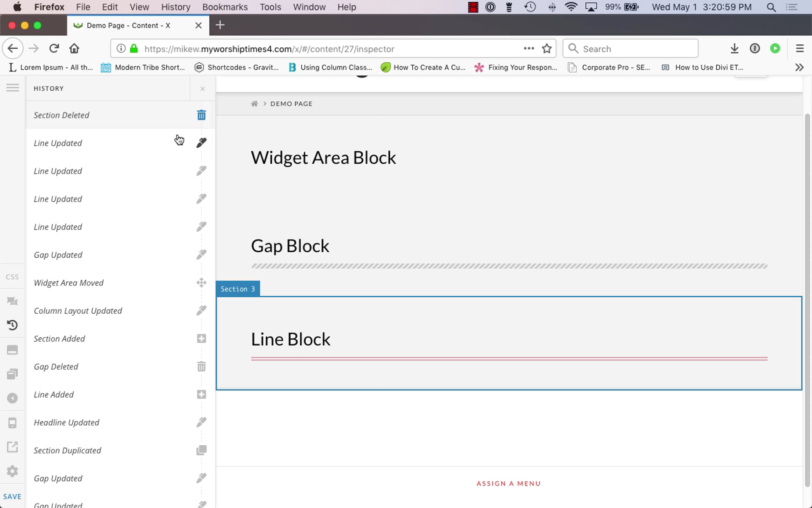
Task: Open the CSS editor in the sidebar
Action: (x=12, y=277)
